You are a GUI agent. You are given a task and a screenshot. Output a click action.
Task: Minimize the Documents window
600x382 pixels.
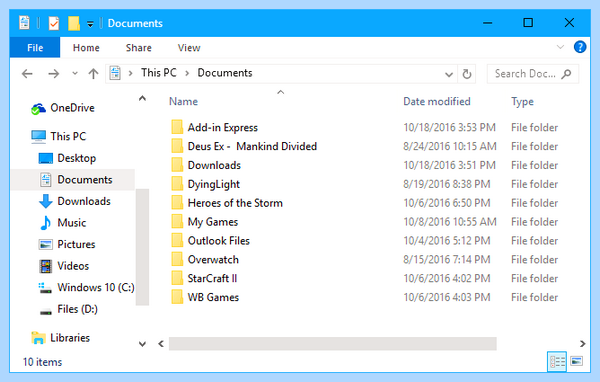tap(488, 23)
